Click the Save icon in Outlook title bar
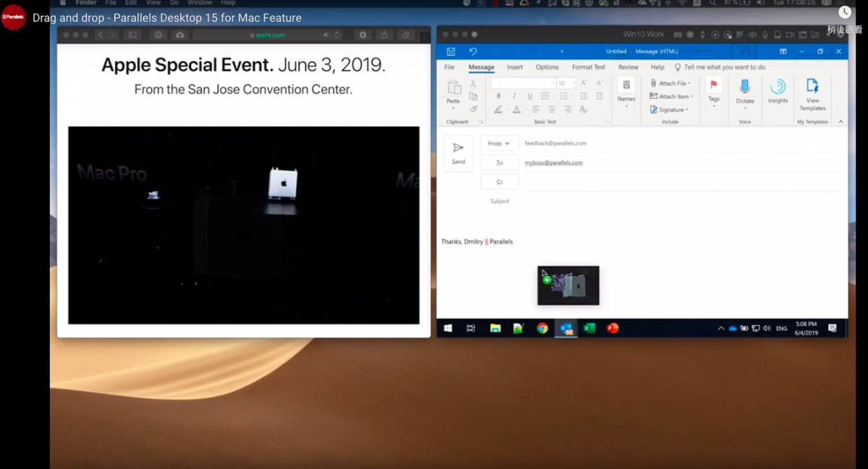This screenshot has height=469, width=868. click(451, 51)
